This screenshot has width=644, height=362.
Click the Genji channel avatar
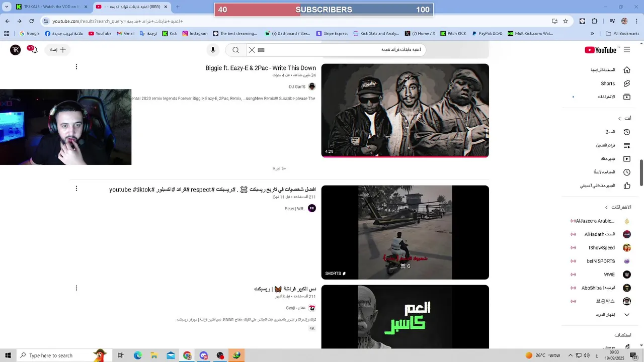tap(312, 308)
